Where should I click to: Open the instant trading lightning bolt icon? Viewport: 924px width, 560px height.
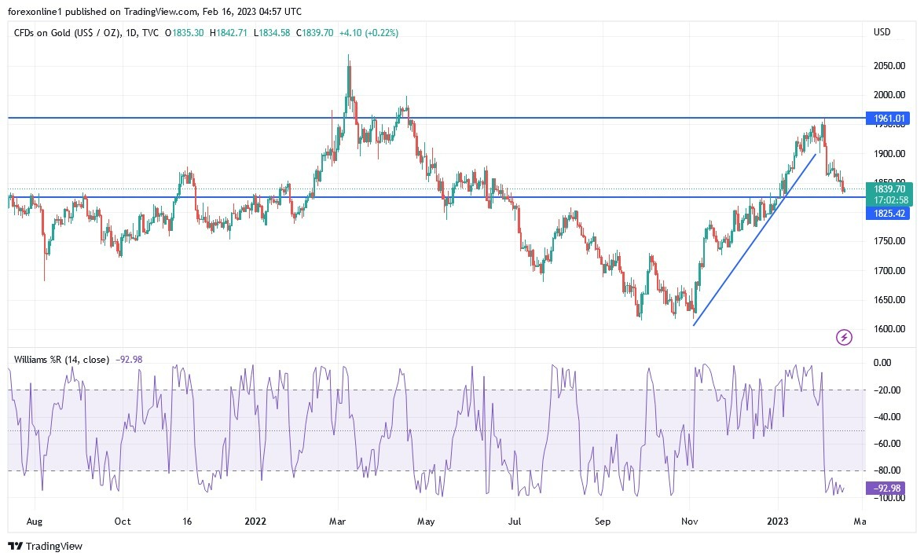(843, 337)
